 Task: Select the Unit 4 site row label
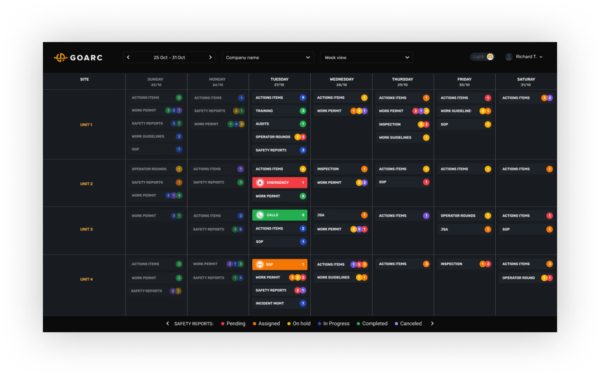(x=86, y=279)
